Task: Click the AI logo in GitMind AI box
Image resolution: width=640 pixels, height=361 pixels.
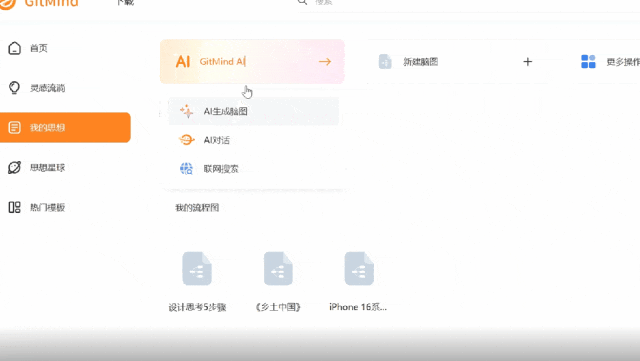Action: 183,62
